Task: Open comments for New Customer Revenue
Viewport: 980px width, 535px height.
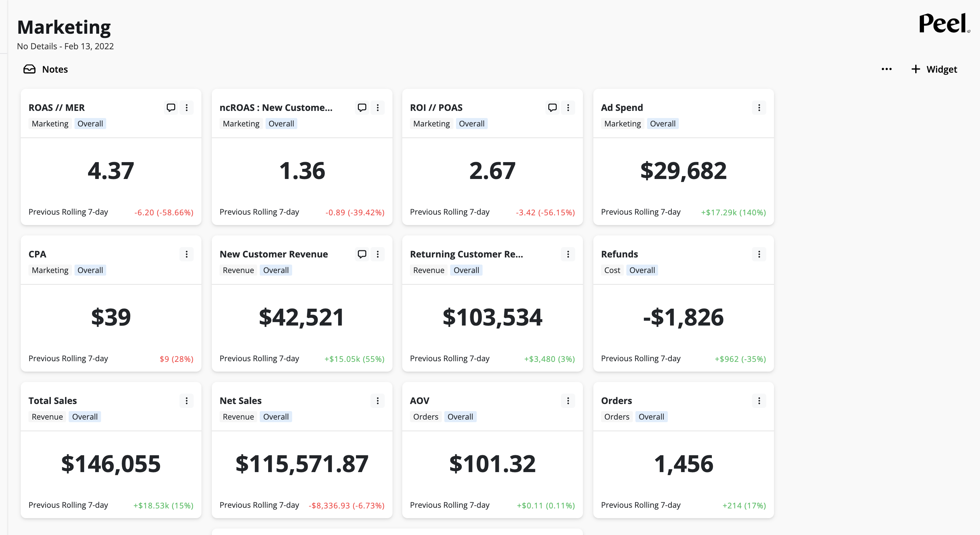Action: coord(362,254)
